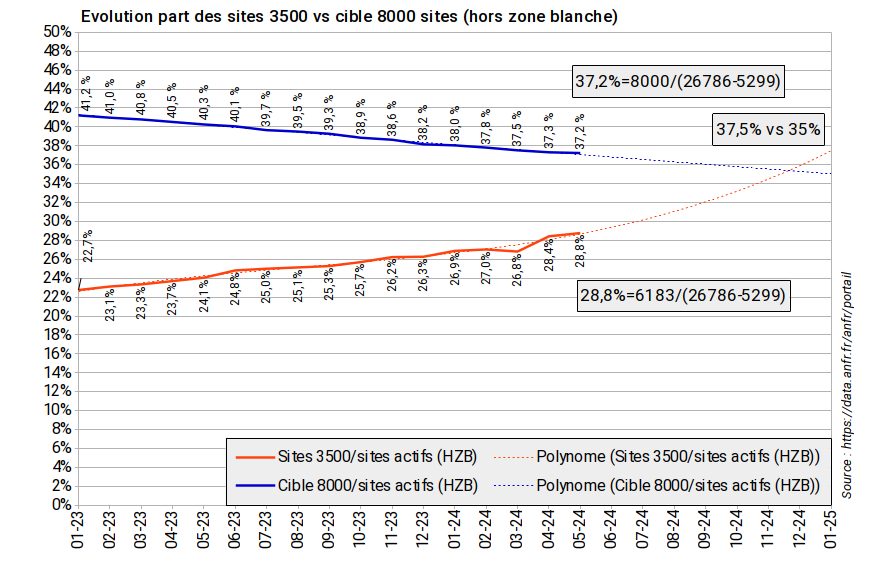This screenshot has width=874, height=572.
Task: Select the 37,2%=8000/(26786-5299) annotation box
Action: coord(677,81)
